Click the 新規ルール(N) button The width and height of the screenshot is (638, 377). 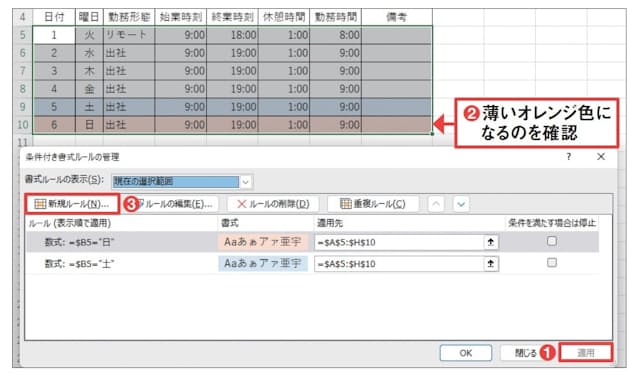[x=72, y=204]
